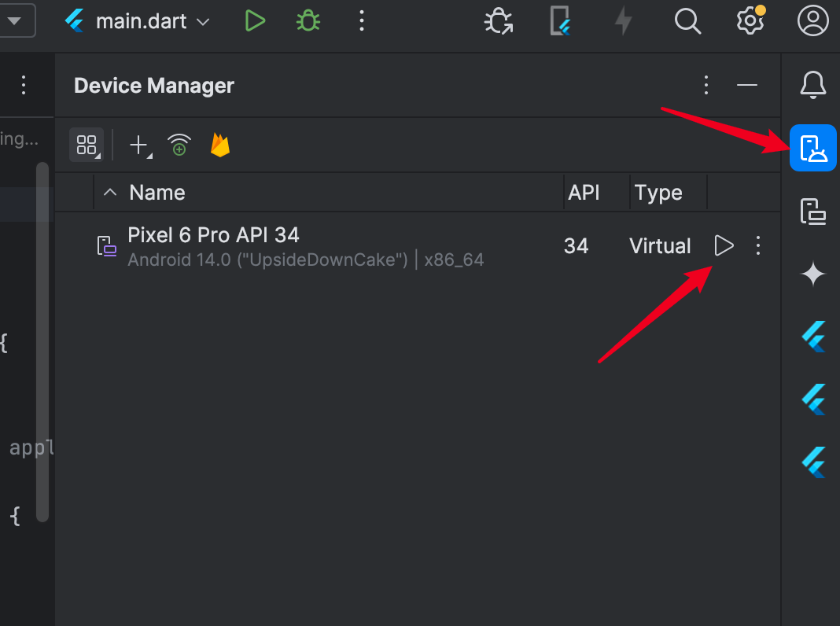Open second Flutter tool window icon

[x=814, y=400]
